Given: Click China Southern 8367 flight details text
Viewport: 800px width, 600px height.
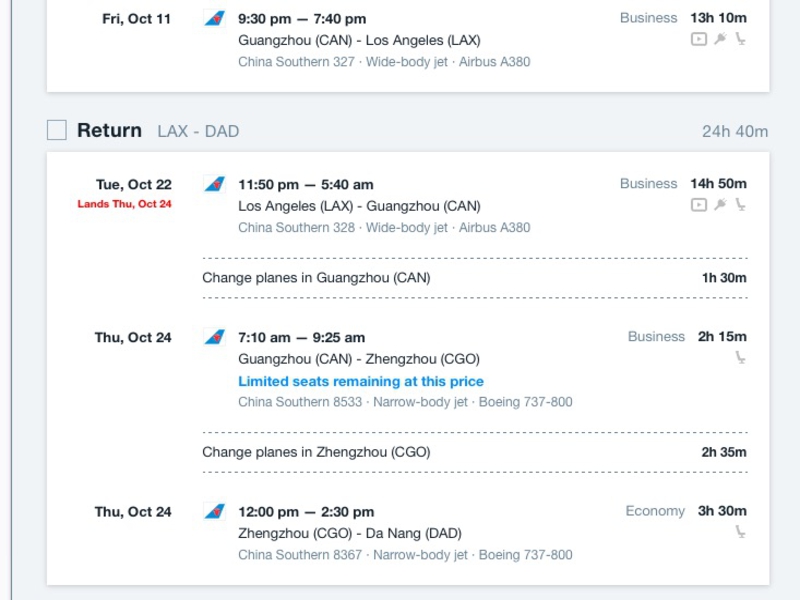Looking at the screenshot, I should point(405,555).
